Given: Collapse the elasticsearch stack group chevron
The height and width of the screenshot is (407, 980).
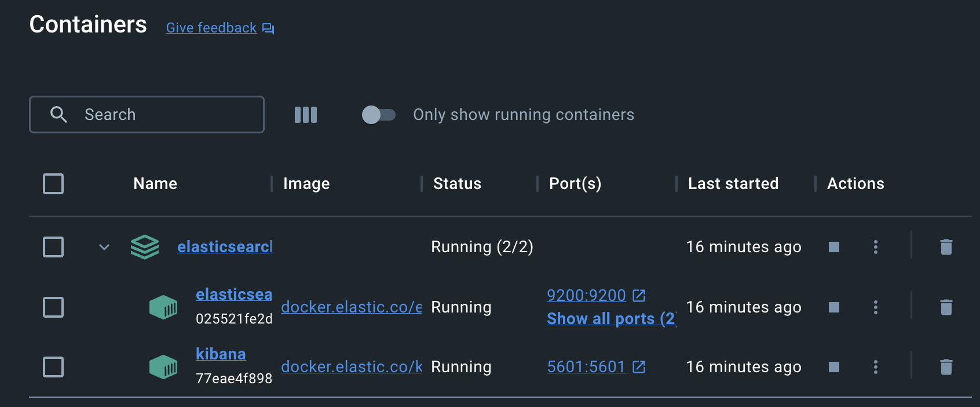Looking at the screenshot, I should [x=104, y=247].
